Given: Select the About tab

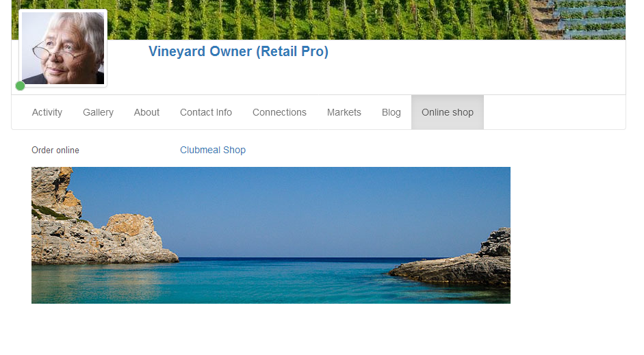Looking at the screenshot, I should [x=146, y=112].
